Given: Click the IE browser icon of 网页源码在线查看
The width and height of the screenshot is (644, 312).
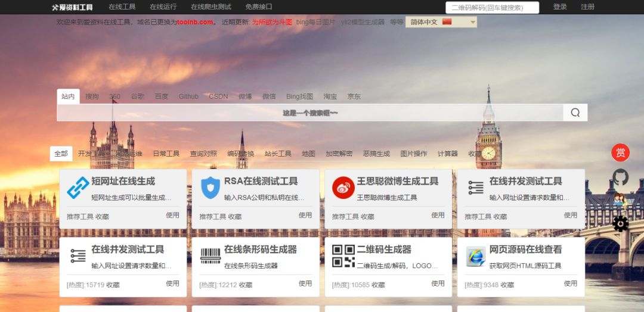Looking at the screenshot, I should click(476, 256).
